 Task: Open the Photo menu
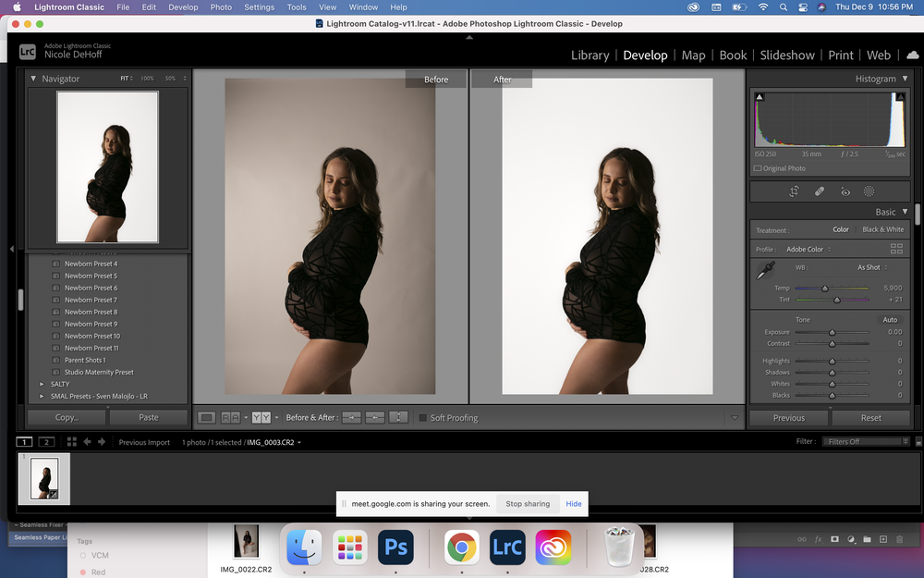(x=221, y=7)
